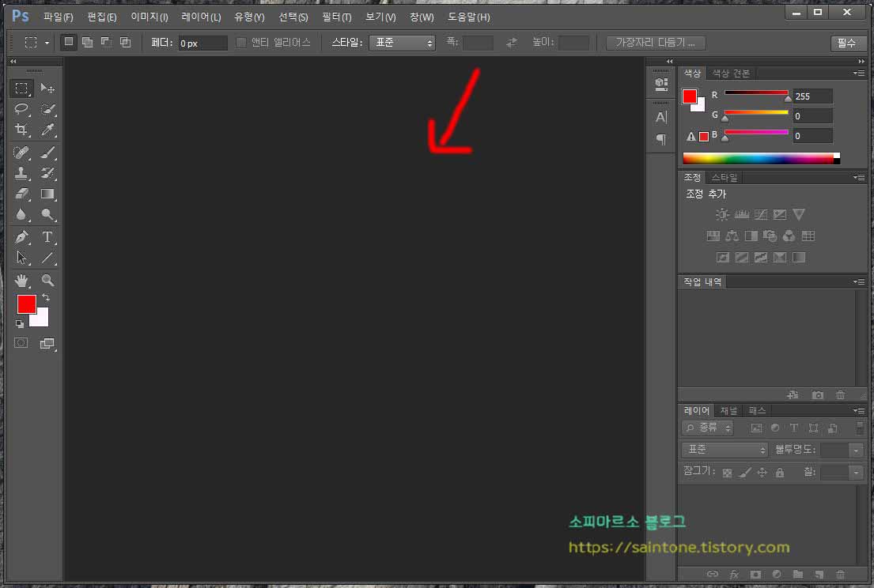Image resolution: width=874 pixels, height=588 pixels.
Task: Toggle lock position
Action: click(x=762, y=473)
